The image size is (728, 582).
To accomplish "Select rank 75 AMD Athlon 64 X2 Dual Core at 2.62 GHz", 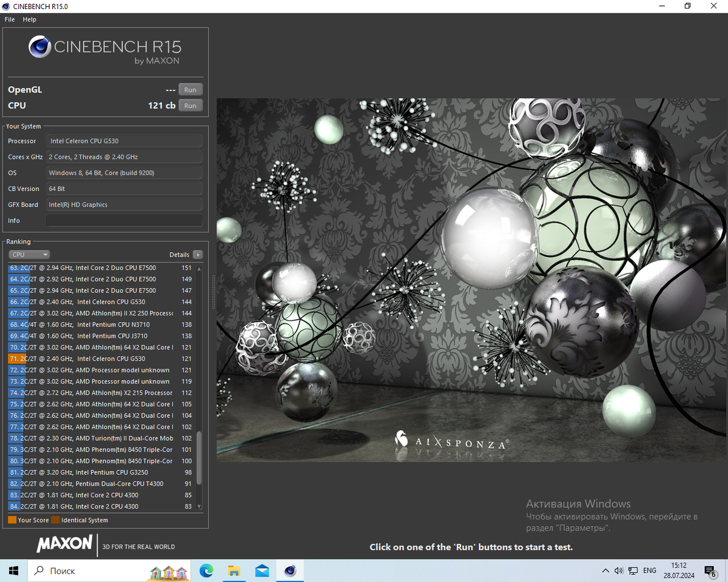I will tap(102, 404).
